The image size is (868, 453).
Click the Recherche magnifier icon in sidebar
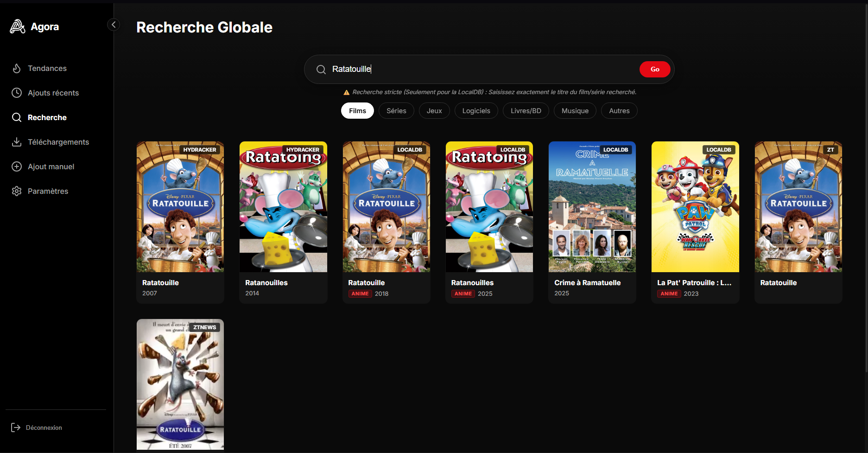17,117
